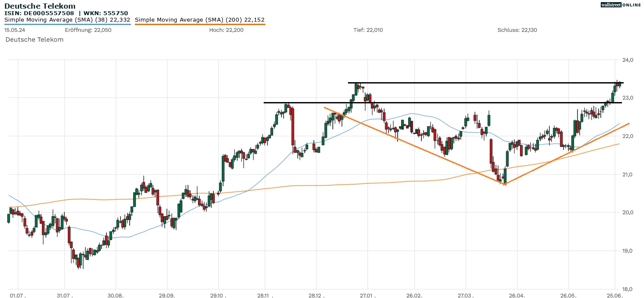This screenshot has width=644, height=298.
Task: Click the Deutsche Telekom chart title
Action: 40,6
